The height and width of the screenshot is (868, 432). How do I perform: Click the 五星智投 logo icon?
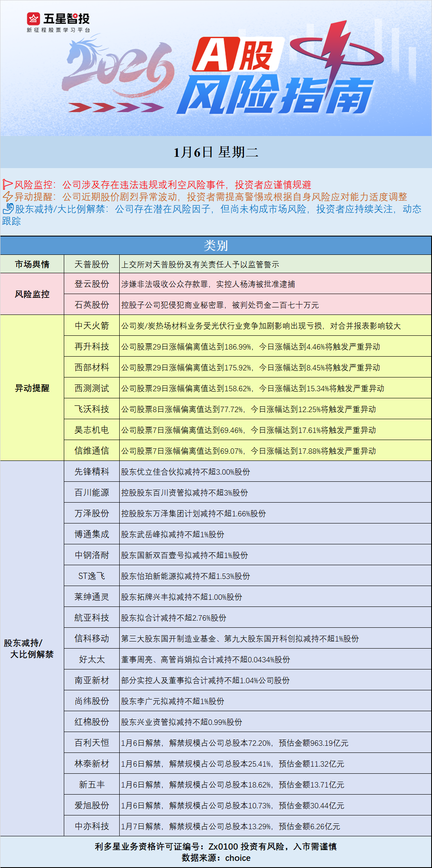[33, 19]
